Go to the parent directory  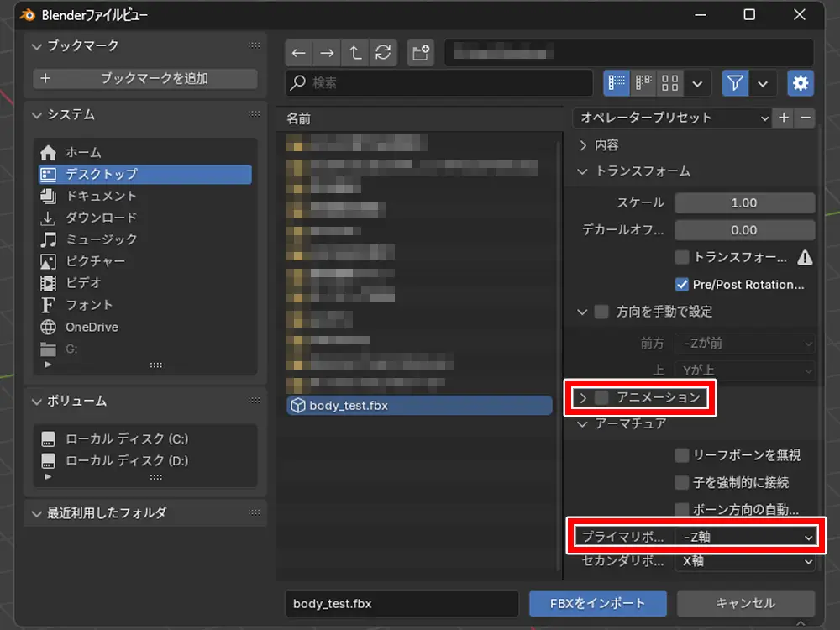355,53
